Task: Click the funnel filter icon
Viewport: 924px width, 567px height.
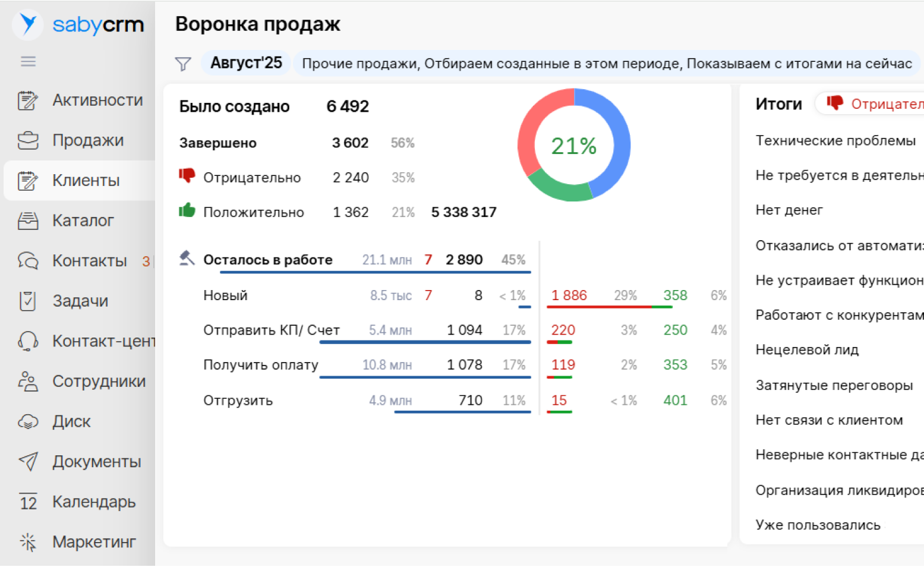Action: pos(183,64)
